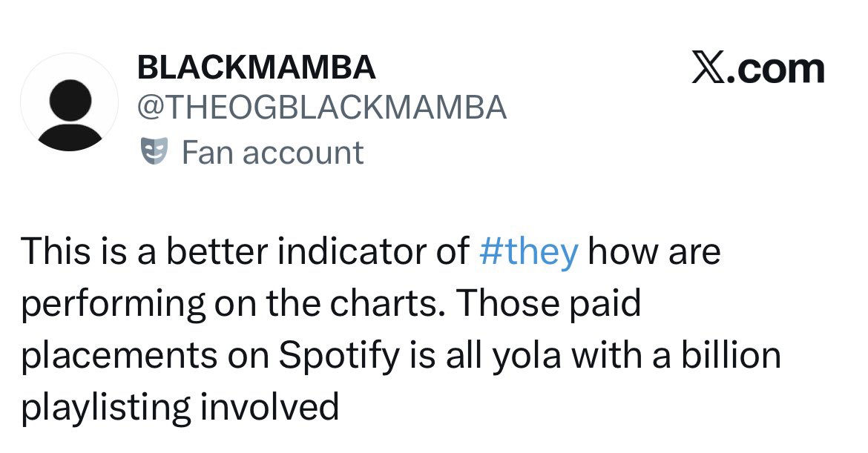The width and height of the screenshot is (868, 453).
Task: Open the #they hashtag link
Action: [529, 252]
